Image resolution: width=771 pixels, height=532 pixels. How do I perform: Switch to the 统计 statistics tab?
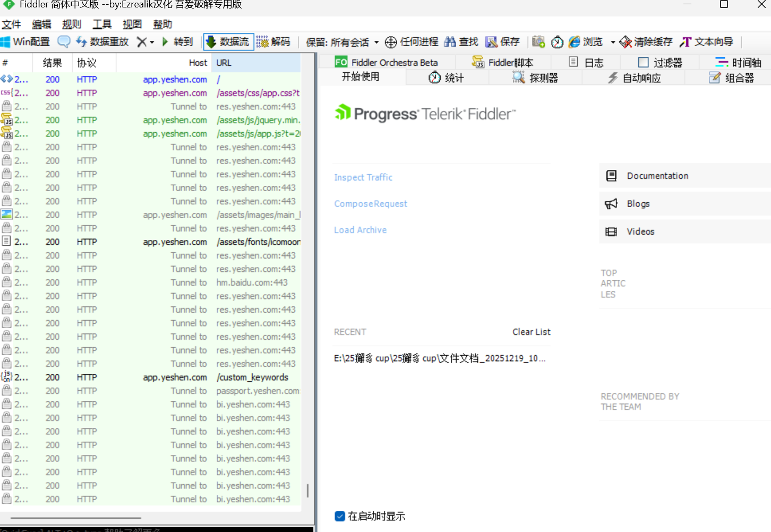447,78
